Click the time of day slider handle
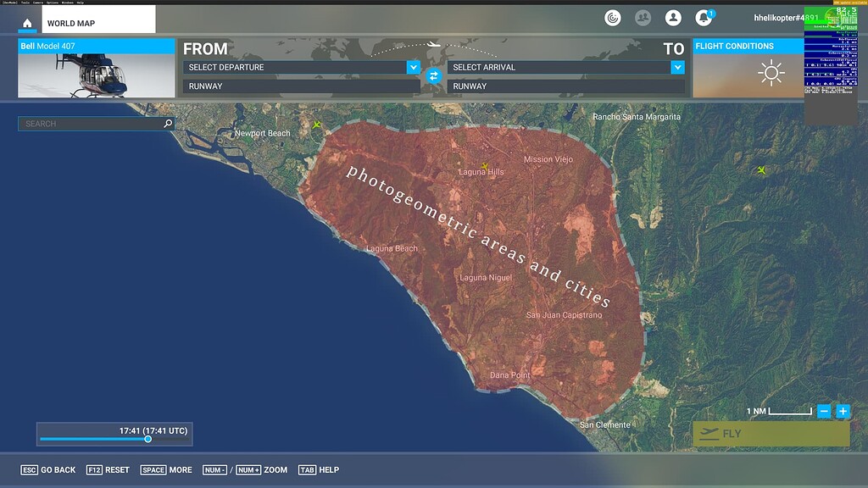This screenshot has height=488, width=868. pos(147,439)
